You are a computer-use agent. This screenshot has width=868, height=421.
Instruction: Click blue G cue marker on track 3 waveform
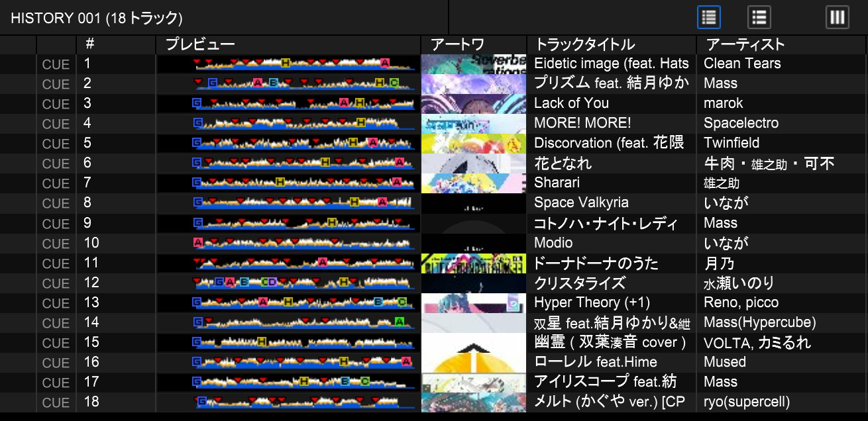coord(197,103)
